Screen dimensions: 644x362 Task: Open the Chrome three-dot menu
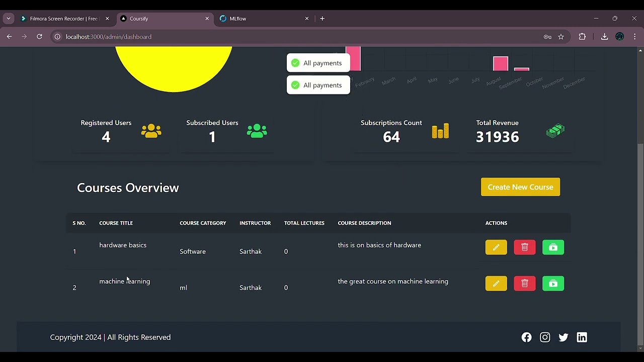(635, 37)
